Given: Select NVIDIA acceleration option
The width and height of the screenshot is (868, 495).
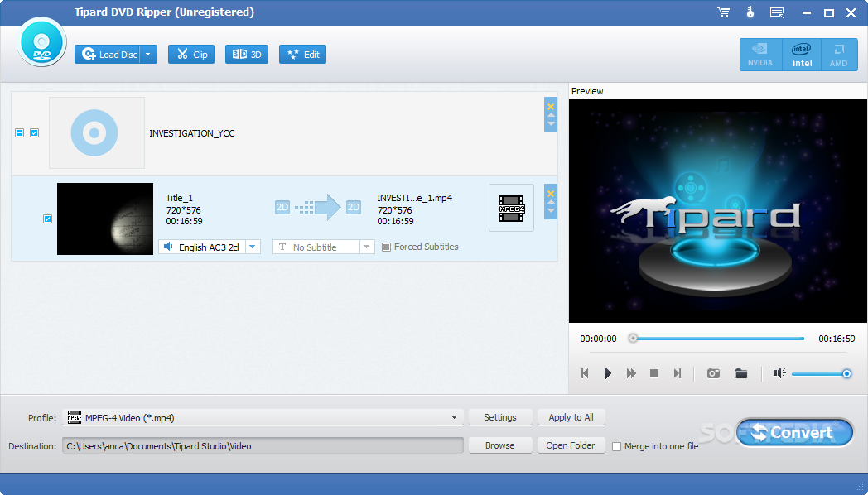Looking at the screenshot, I should click(760, 55).
